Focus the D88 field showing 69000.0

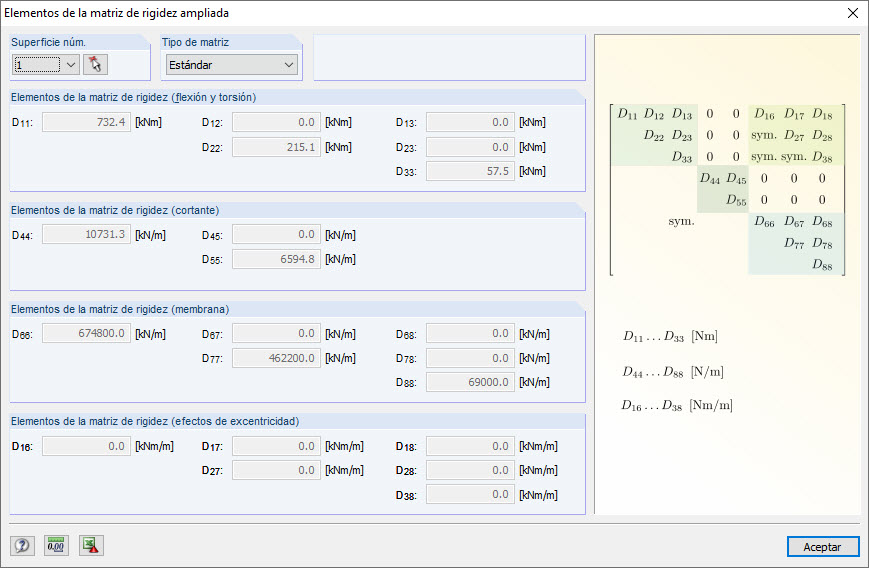tap(470, 382)
